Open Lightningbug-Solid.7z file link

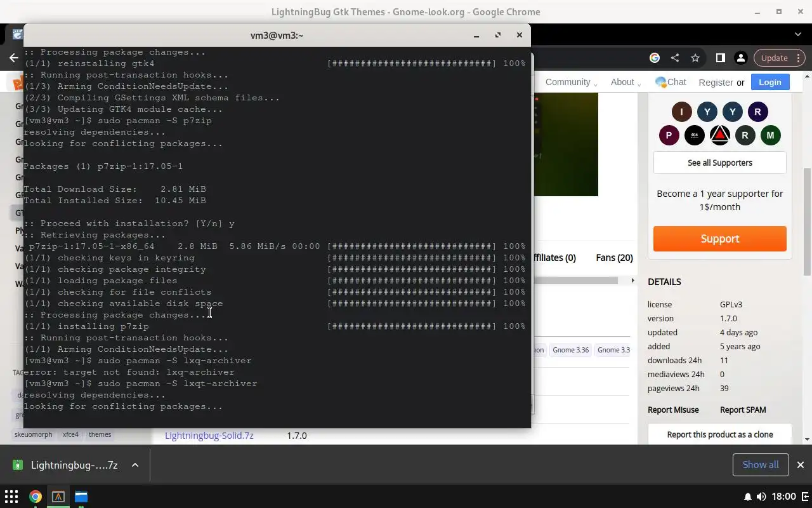(209, 436)
